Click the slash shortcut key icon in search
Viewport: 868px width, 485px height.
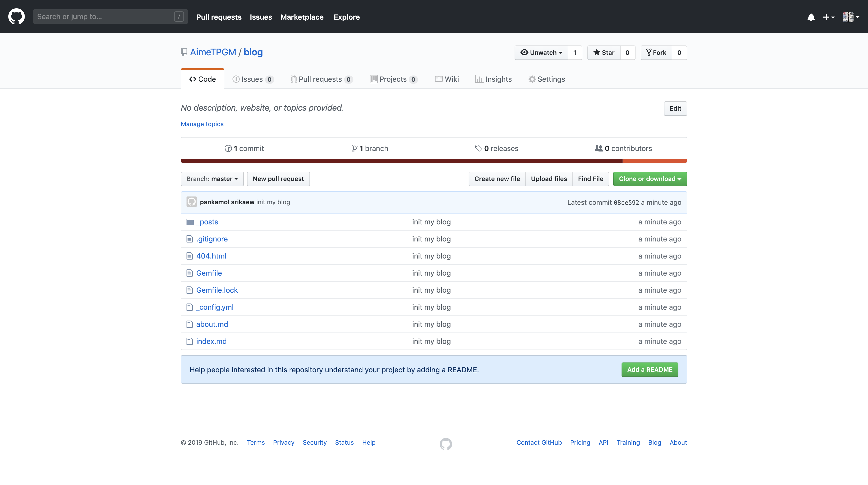click(179, 17)
